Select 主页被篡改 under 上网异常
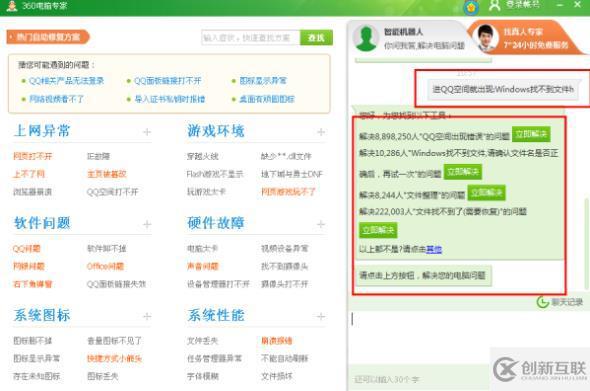Image resolution: width=590 pixels, height=391 pixels. [106, 174]
